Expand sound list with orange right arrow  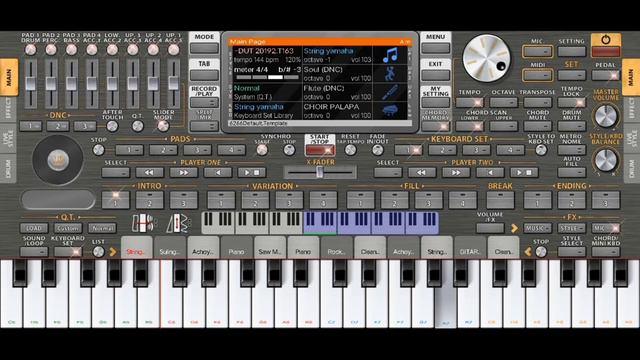coord(113,252)
